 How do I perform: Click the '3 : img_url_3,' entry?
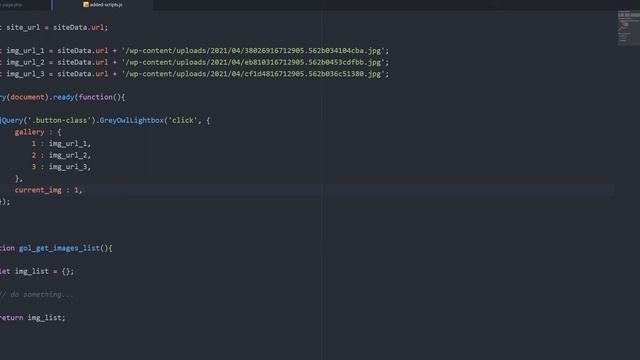[x=61, y=167]
